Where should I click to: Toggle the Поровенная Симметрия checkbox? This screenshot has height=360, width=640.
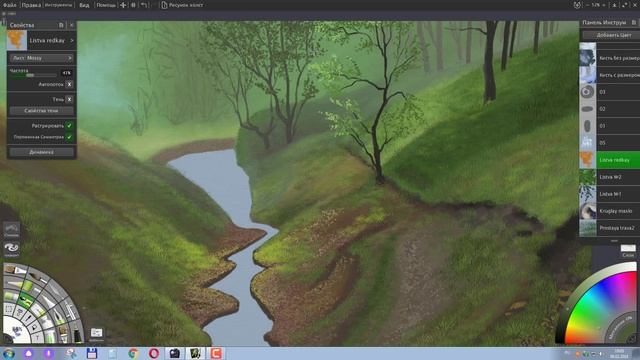click(69, 137)
